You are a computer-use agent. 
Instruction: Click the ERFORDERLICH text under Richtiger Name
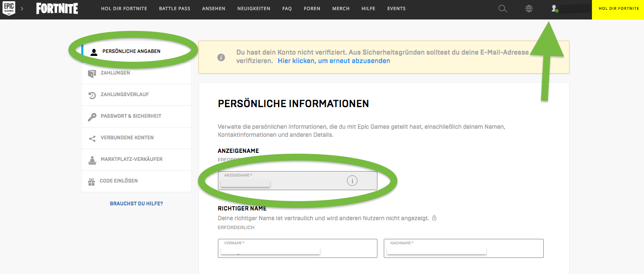coord(236,227)
